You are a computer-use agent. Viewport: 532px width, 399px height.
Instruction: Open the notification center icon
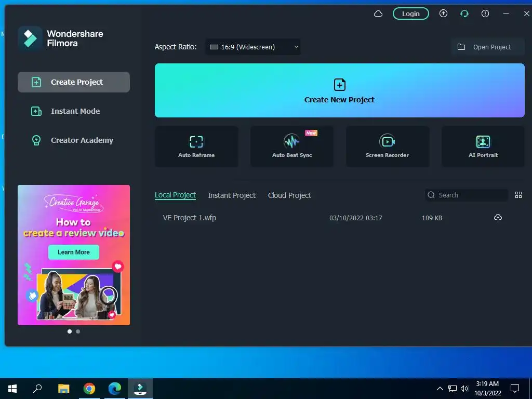(x=515, y=389)
